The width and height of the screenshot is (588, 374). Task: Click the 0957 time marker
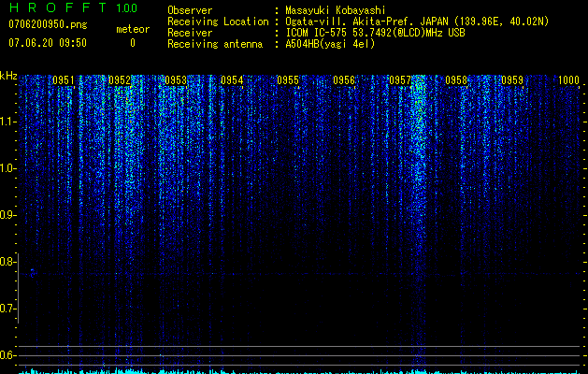pyautogui.click(x=400, y=80)
